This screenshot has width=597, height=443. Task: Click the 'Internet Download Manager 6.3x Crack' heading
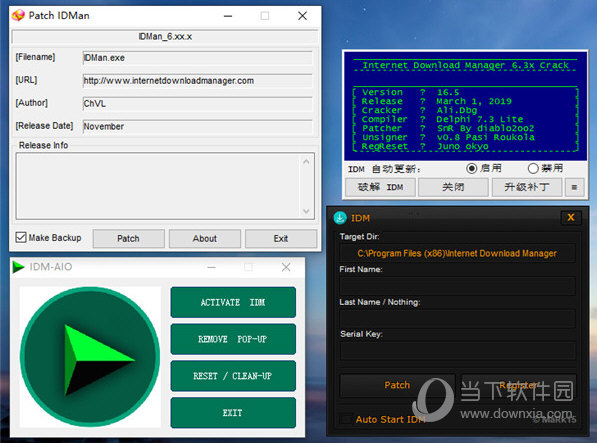(x=466, y=65)
